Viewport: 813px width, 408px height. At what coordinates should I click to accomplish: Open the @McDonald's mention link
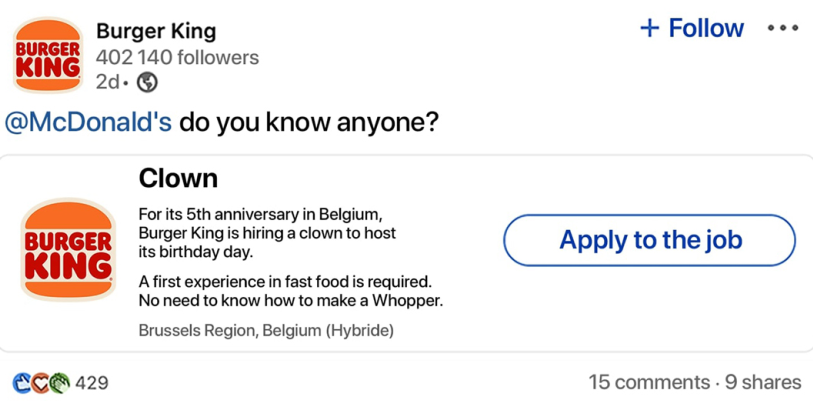(x=88, y=122)
